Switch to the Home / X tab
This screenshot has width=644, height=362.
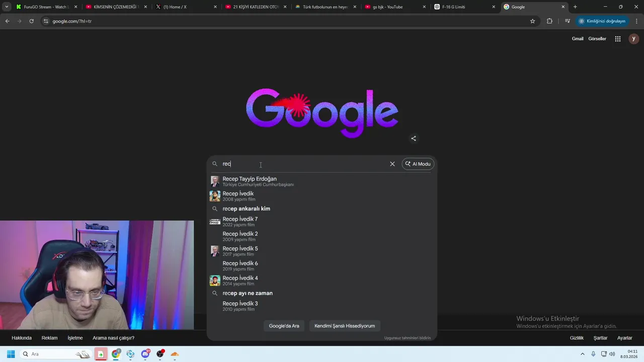tap(186, 7)
